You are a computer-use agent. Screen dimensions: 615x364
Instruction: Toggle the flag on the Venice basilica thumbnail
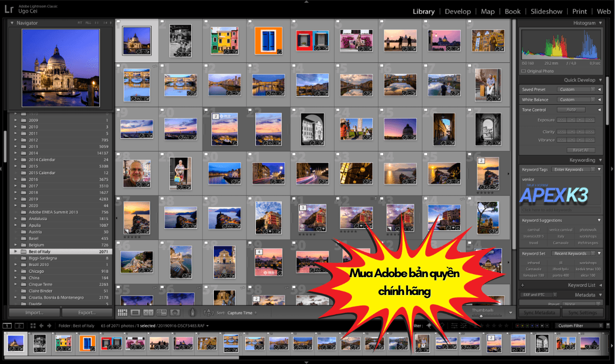118,22
